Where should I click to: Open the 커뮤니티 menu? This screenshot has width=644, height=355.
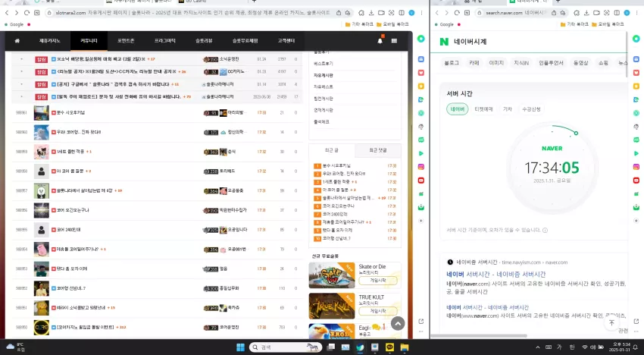[89, 41]
